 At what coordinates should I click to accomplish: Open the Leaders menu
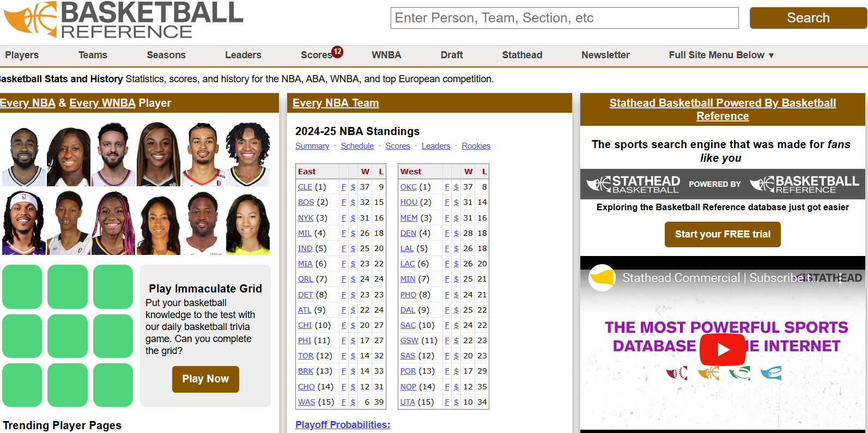(243, 55)
